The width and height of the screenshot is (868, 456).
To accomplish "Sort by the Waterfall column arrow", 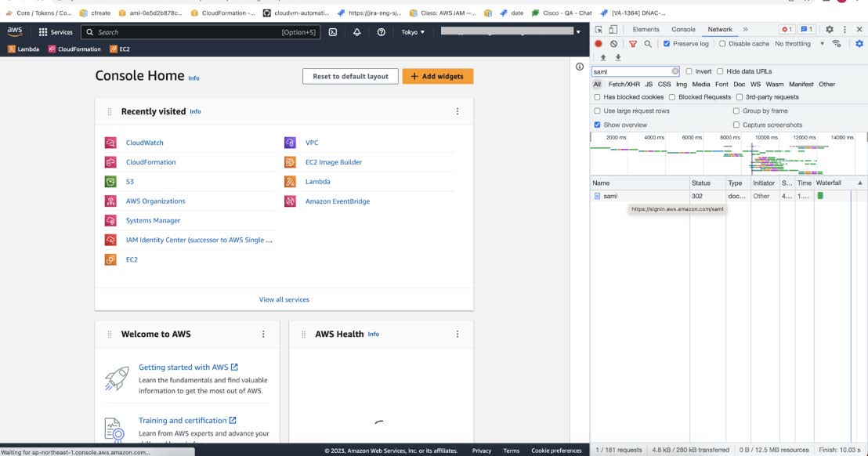I will [x=859, y=183].
